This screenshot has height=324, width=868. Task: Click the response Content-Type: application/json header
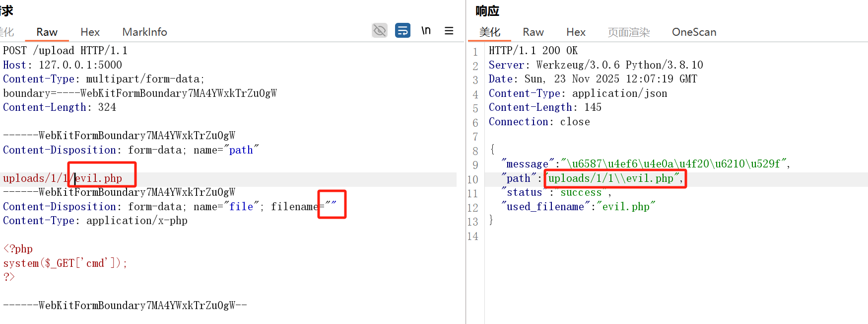[x=578, y=93]
